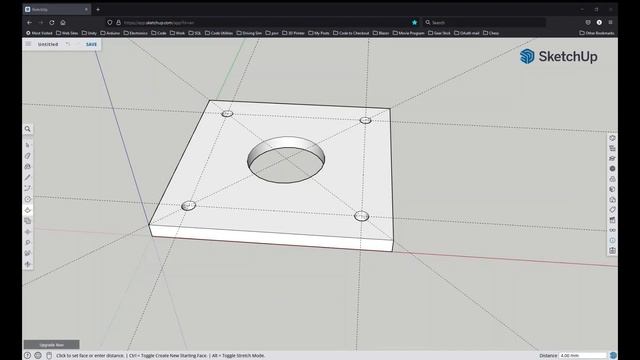
Task: Select the Arc tool
Action: 28,188
